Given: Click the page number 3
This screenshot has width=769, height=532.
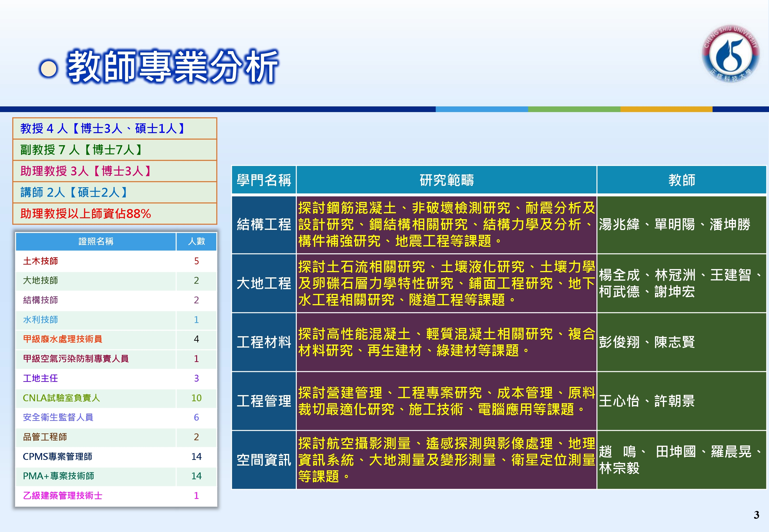Looking at the screenshot, I should point(756,515).
